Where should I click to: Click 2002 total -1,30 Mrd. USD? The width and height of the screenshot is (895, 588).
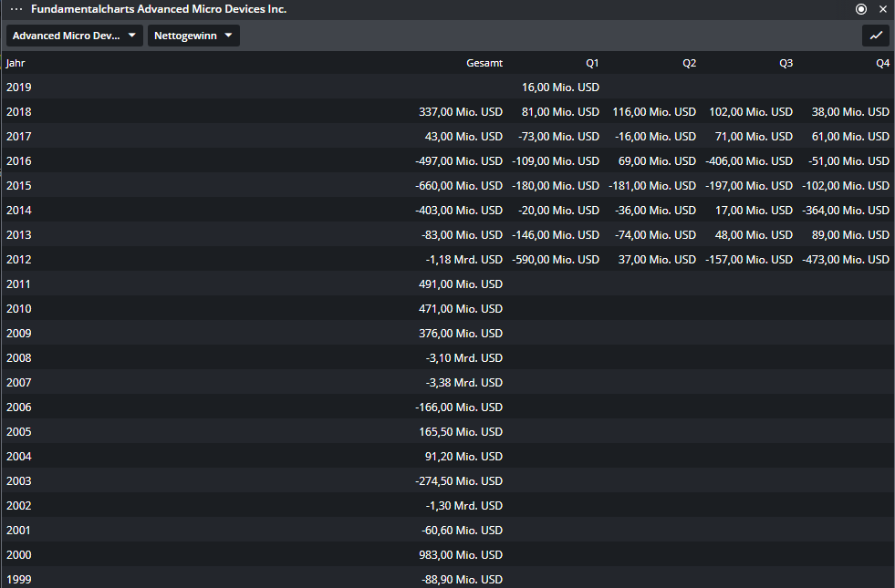click(x=464, y=505)
